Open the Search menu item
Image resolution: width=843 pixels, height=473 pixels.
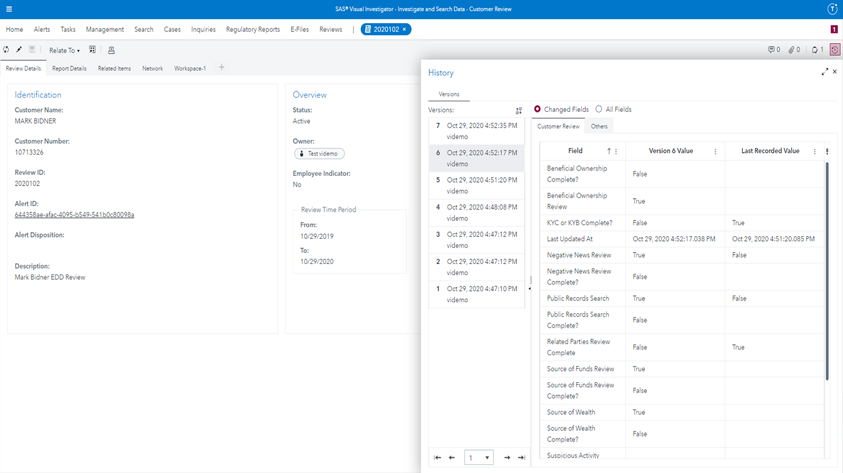(144, 29)
